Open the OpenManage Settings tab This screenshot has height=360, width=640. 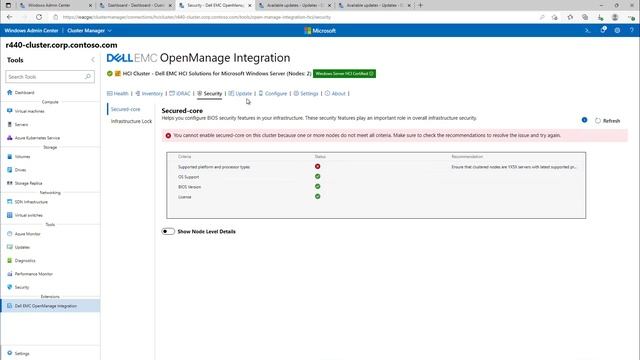[x=306, y=93]
